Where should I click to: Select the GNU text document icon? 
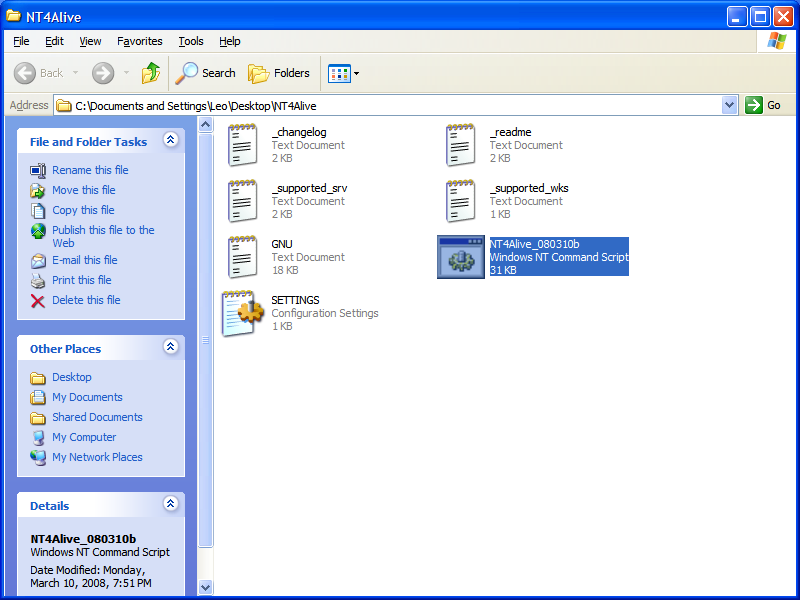tap(242, 257)
